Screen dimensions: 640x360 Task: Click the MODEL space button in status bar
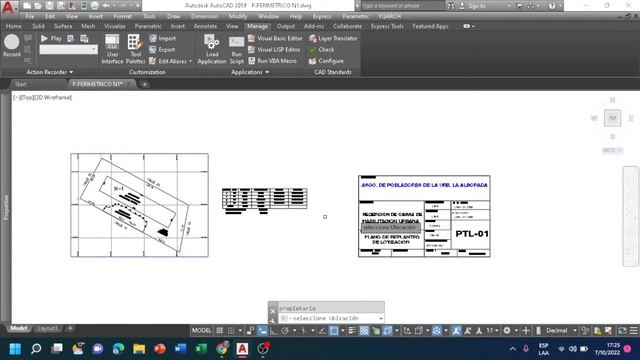tap(202, 331)
